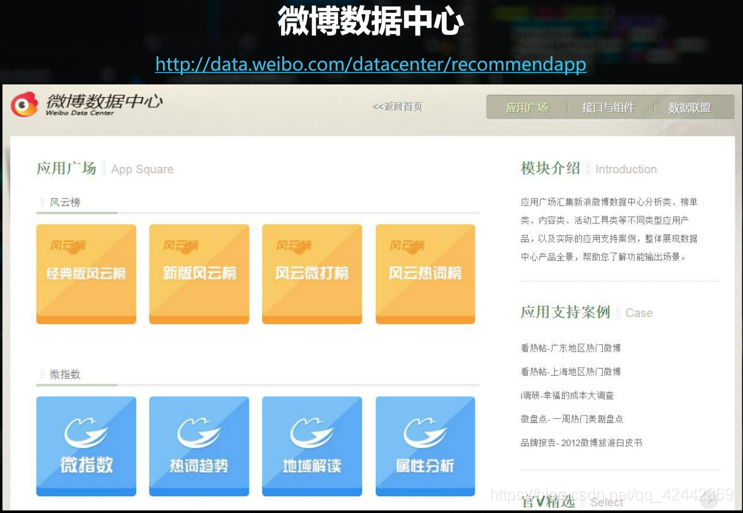Open the 经典版风云榜 orange tile
Screen dimensions: 743x513
click(x=86, y=274)
